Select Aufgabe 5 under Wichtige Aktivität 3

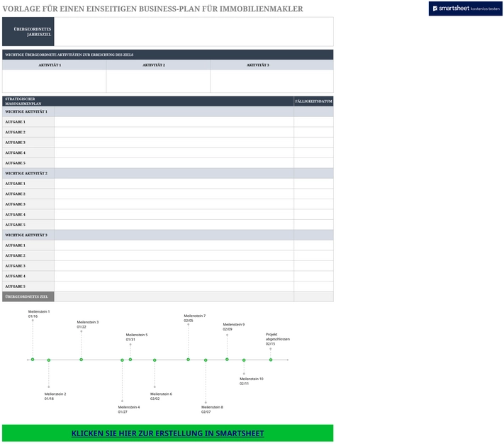pos(28,287)
